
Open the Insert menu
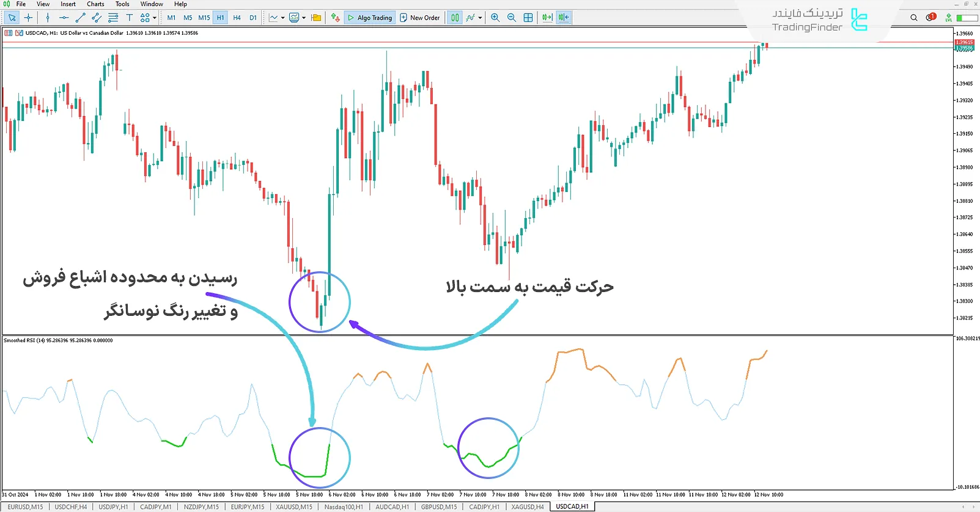point(68,4)
